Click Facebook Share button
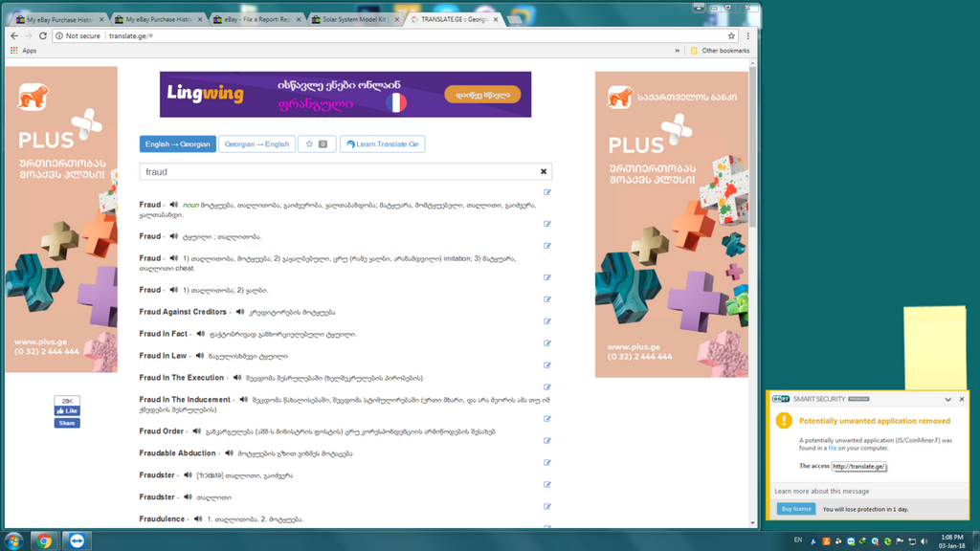The width and height of the screenshot is (980, 551). click(x=67, y=423)
